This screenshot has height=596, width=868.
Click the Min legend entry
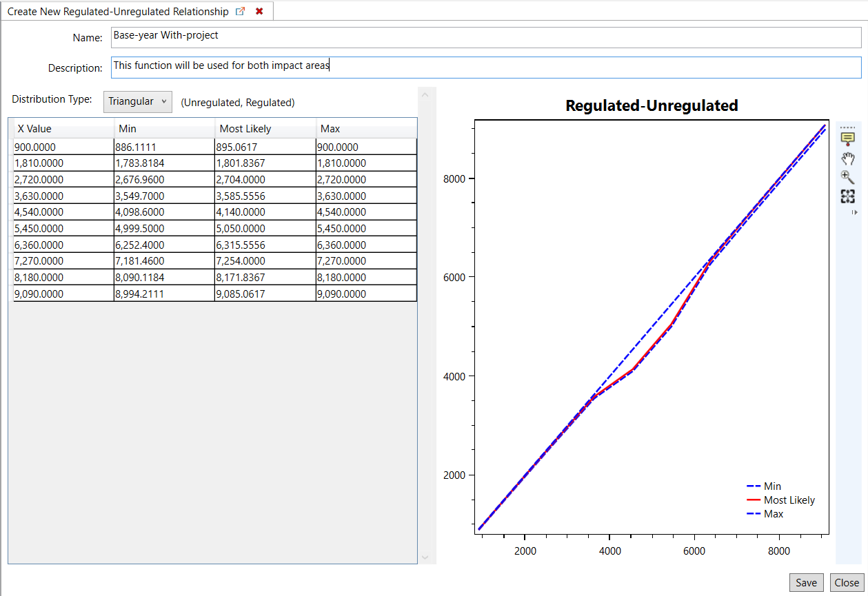(764, 486)
